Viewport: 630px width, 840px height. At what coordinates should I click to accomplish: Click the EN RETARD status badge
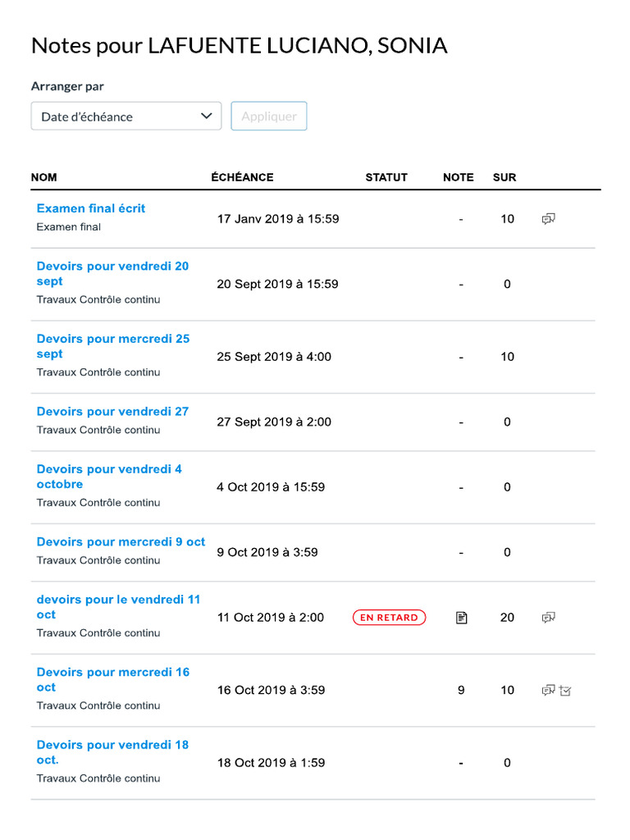(x=390, y=618)
